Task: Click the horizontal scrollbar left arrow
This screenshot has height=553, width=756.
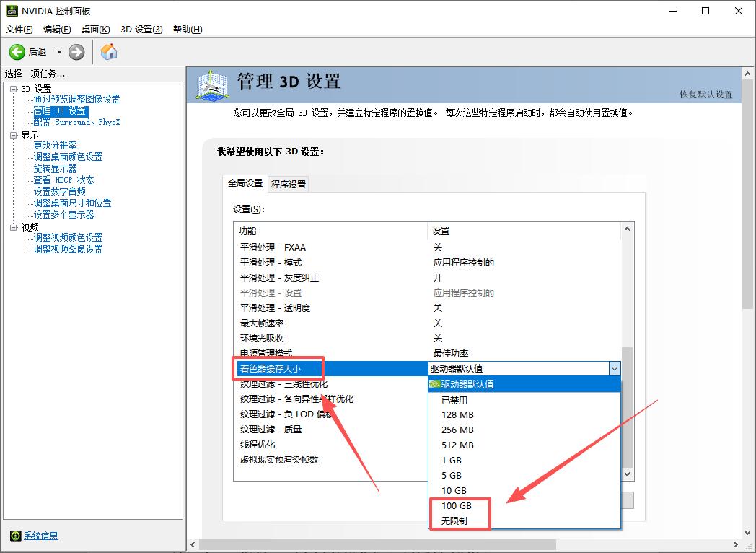Action: coord(193,545)
